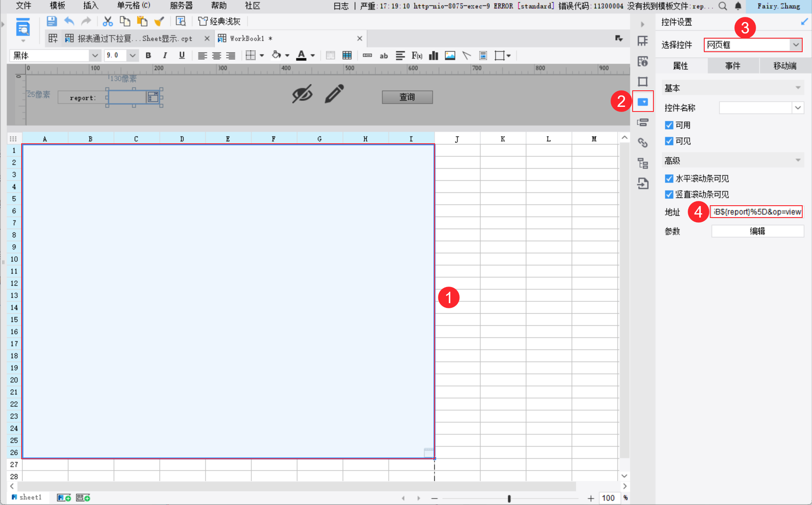812x505 pixels.
Task: Click the 查询 button
Action: (407, 97)
